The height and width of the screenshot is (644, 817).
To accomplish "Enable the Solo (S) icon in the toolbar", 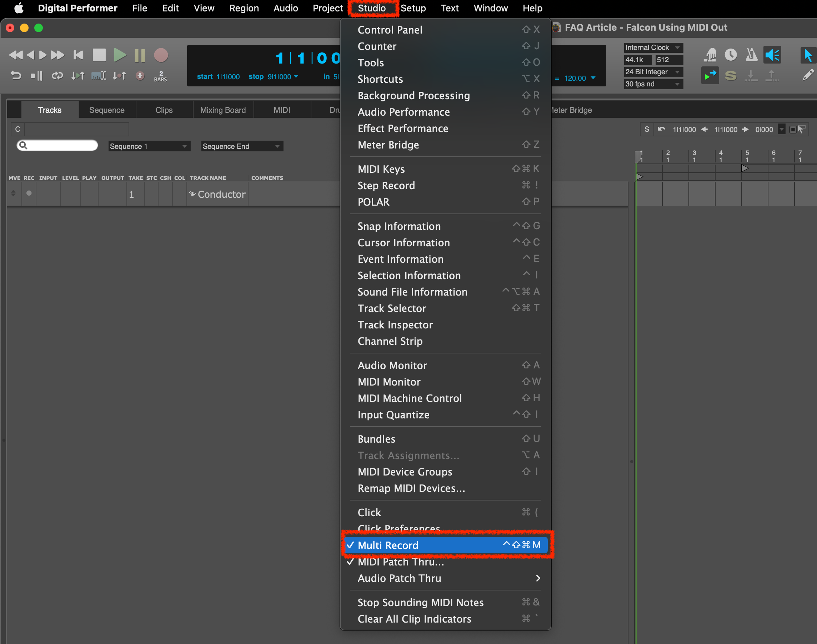I will (x=731, y=75).
